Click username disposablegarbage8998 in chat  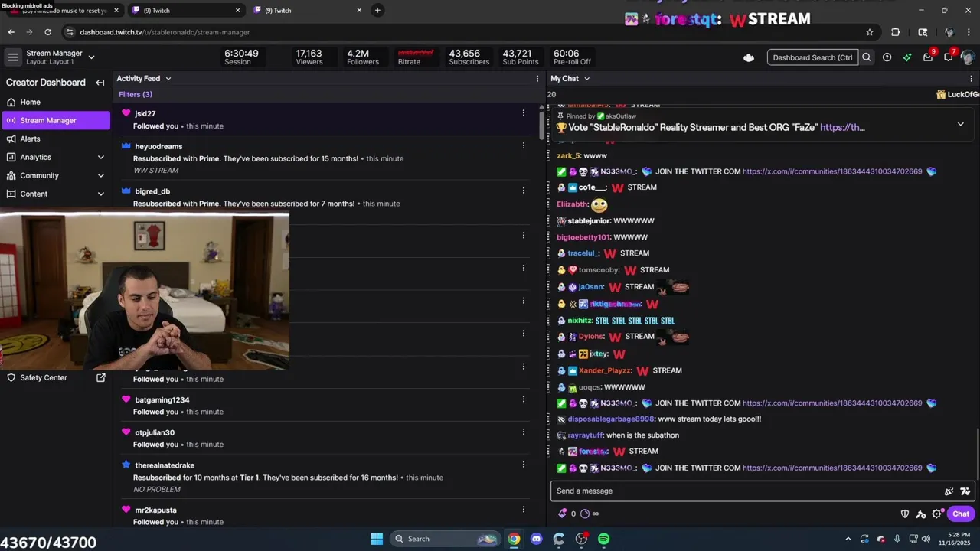(x=611, y=419)
